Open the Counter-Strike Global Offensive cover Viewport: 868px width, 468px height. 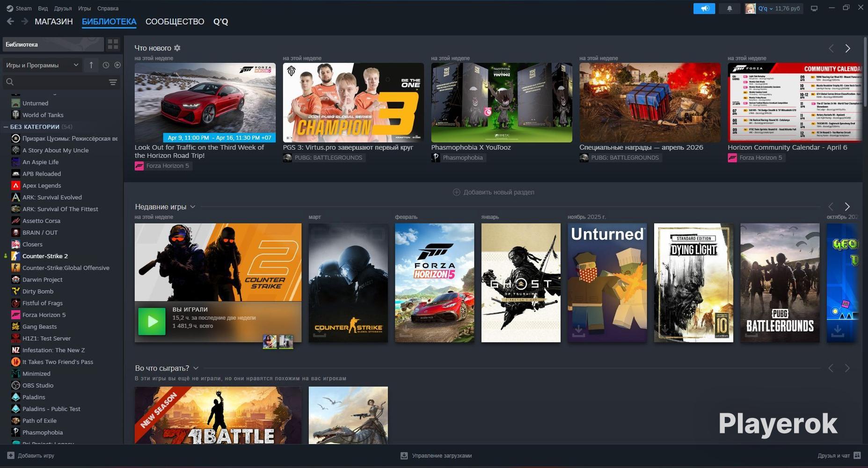(348, 283)
